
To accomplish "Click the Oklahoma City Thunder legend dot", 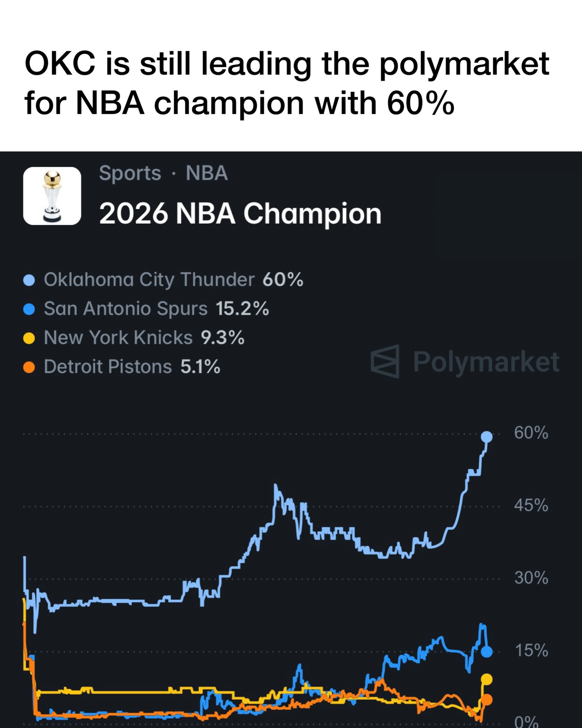I will [29, 280].
